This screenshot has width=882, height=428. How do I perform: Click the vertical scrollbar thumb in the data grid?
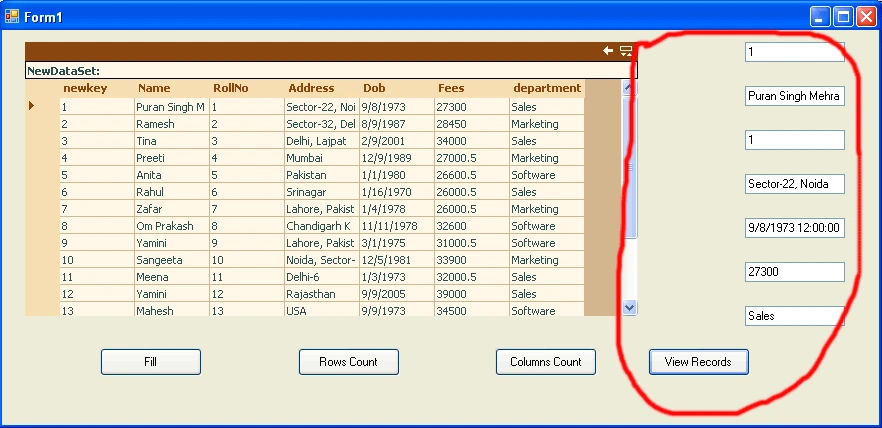pos(629,167)
